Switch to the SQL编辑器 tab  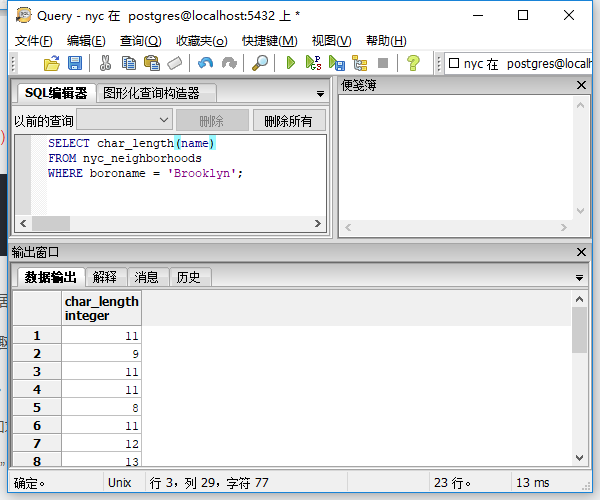tap(56, 93)
